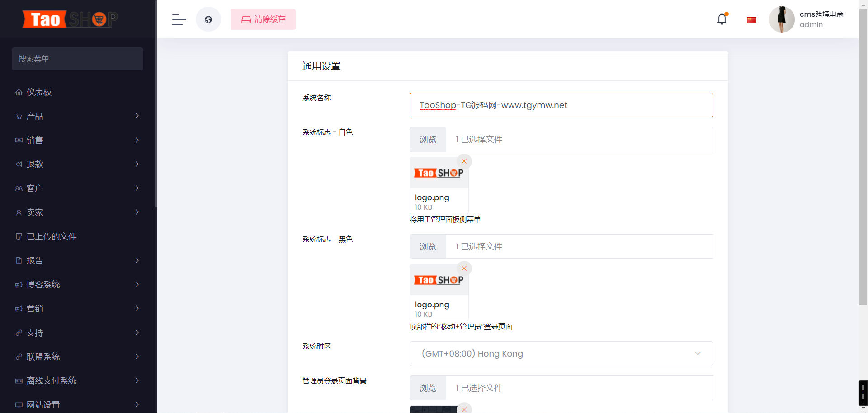Remove the white logo.png image

[464, 161]
